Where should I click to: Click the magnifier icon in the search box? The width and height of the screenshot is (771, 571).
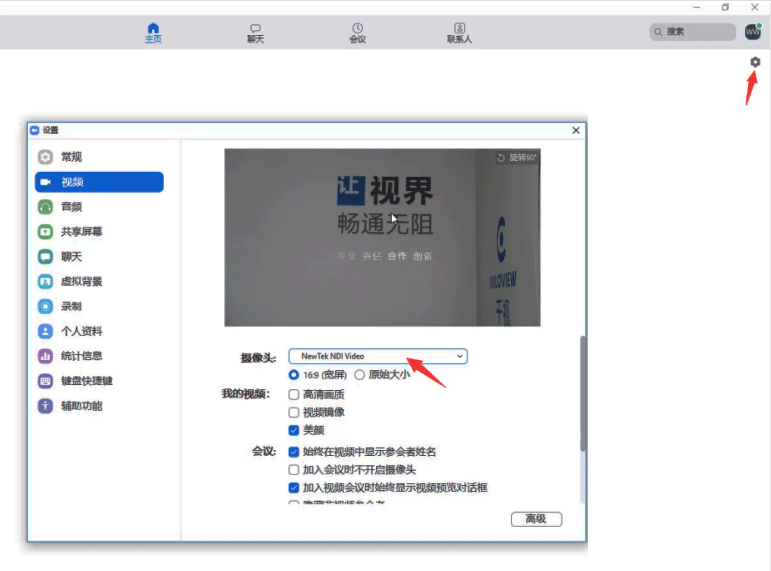[658, 32]
